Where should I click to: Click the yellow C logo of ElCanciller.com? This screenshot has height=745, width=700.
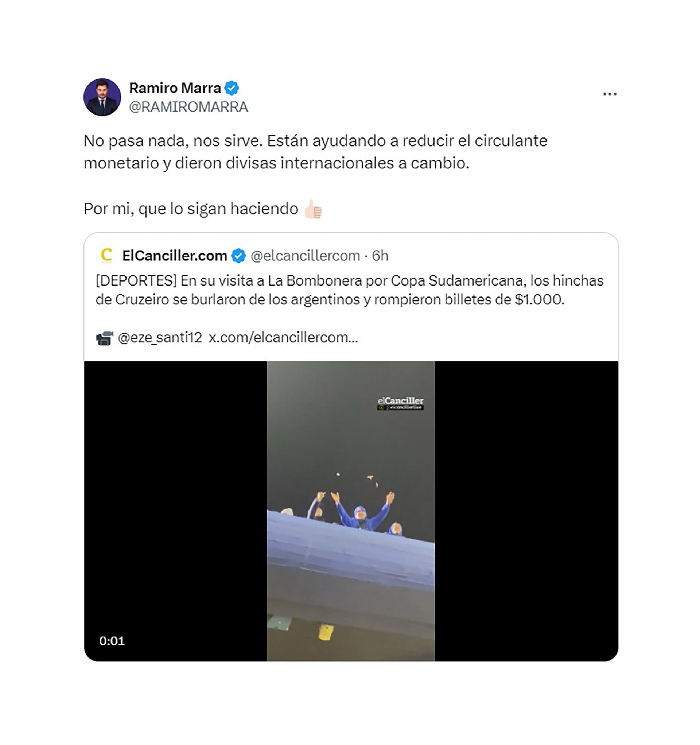pyautogui.click(x=106, y=255)
